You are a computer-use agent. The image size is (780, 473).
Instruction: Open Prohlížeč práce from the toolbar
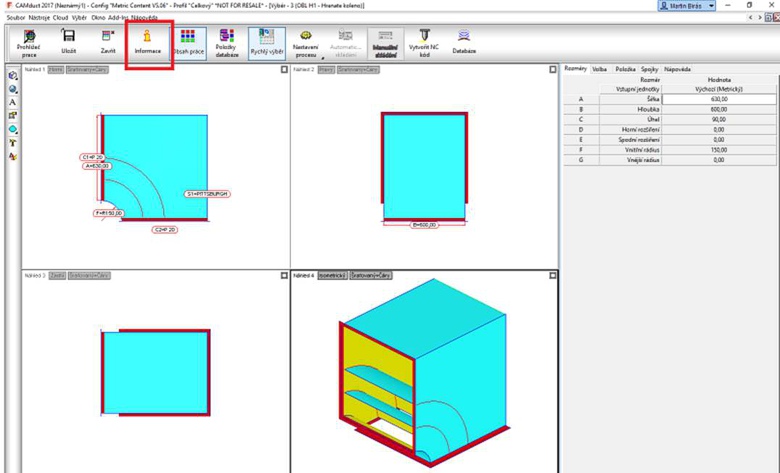point(28,41)
